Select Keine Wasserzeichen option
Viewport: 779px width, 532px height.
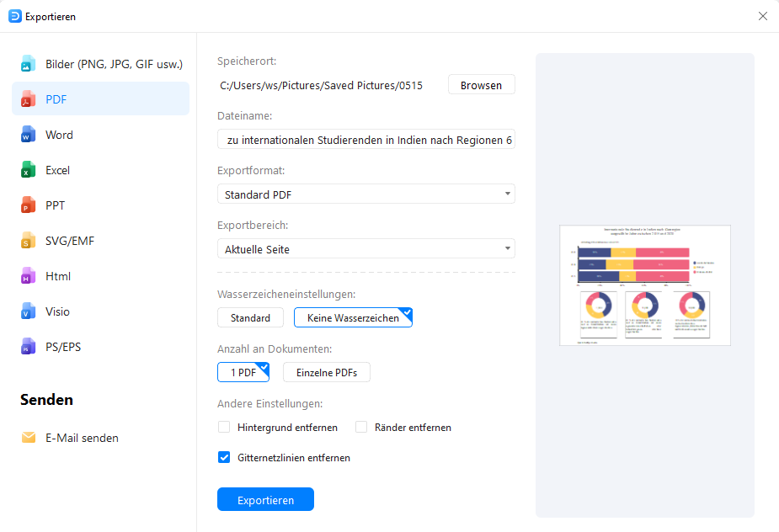pyautogui.click(x=353, y=317)
